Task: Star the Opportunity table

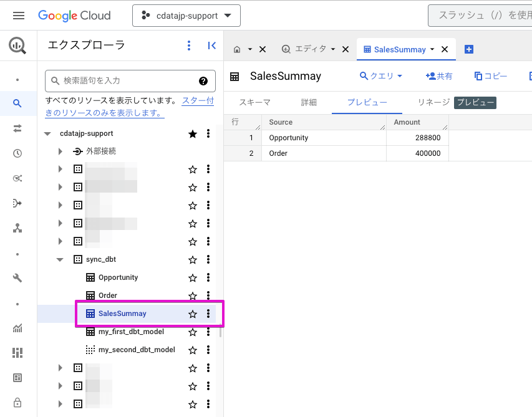Action: coord(193,278)
